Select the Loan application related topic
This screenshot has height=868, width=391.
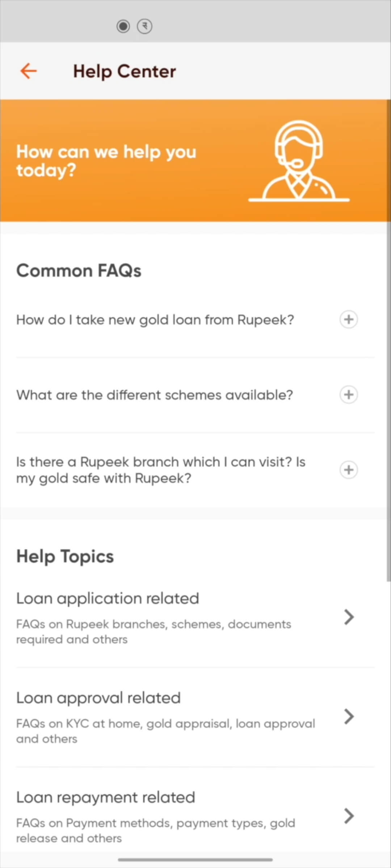[x=108, y=599]
